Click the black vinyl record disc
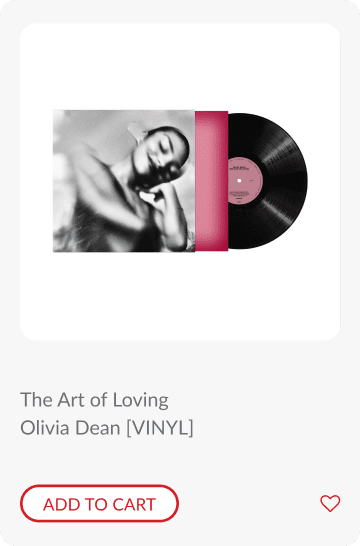Screen dimensions: 360x546 pyautogui.click(x=267, y=181)
